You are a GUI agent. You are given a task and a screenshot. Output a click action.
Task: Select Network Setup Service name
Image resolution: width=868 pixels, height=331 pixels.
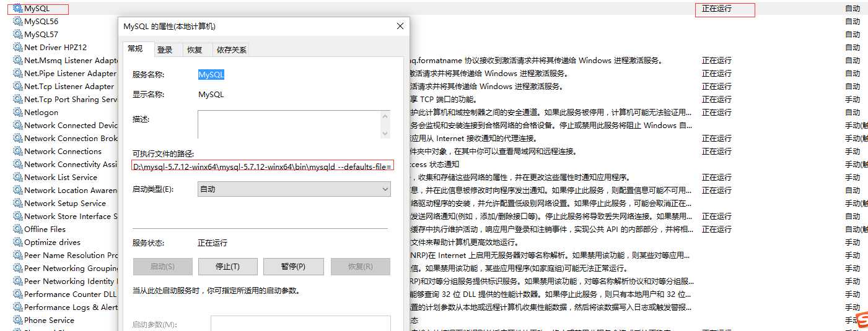click(65, 204)
